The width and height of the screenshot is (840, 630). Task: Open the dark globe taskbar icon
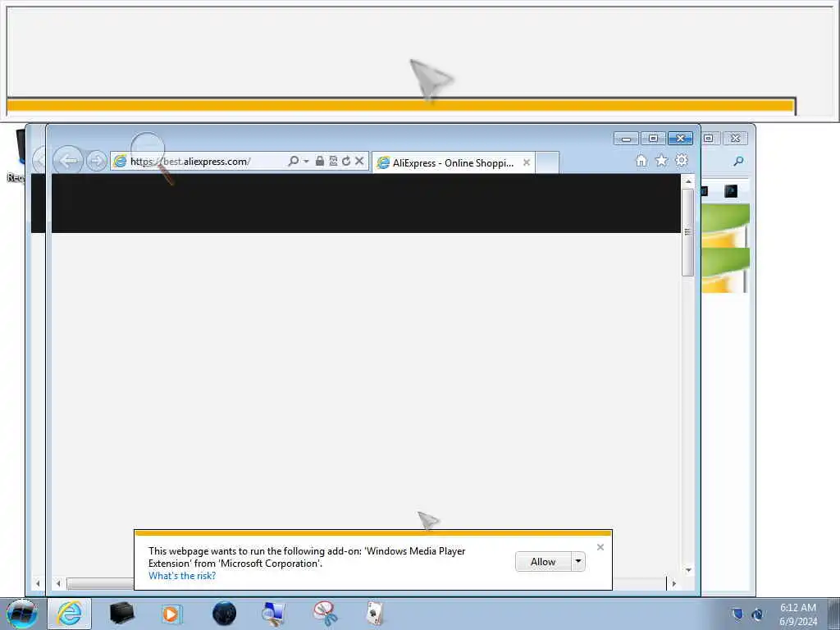(224, 614)
